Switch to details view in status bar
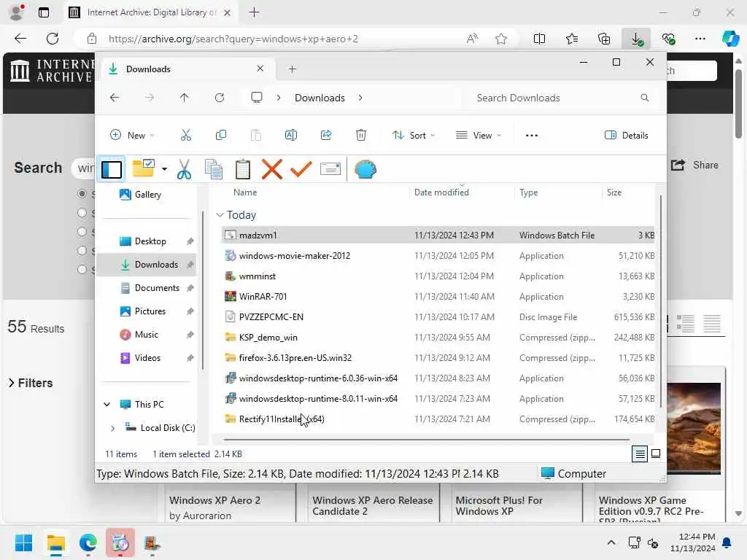747x560 pixels. [x=639, y=454]
